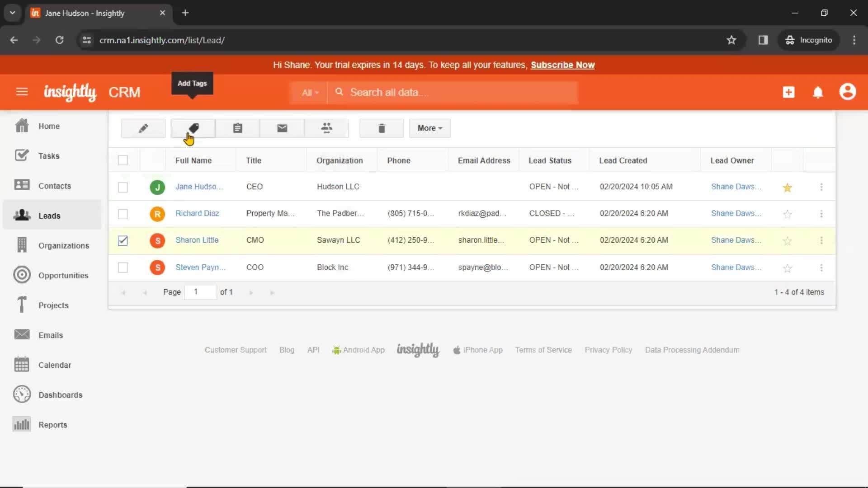Expand the three-dot menu for Steven Payne
This screenshot has height=488, width=868.
(821, 267)
